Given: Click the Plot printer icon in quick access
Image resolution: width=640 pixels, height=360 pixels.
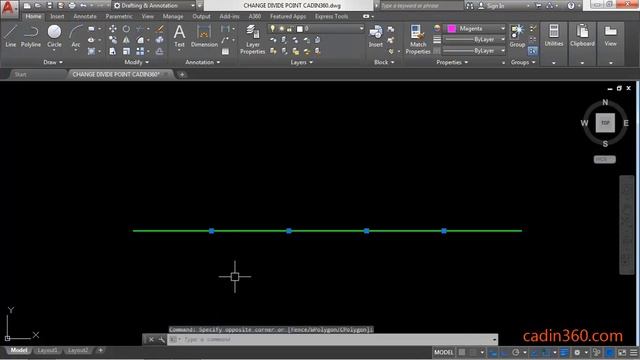Looking at the screenshot, I should click(72, 6).
